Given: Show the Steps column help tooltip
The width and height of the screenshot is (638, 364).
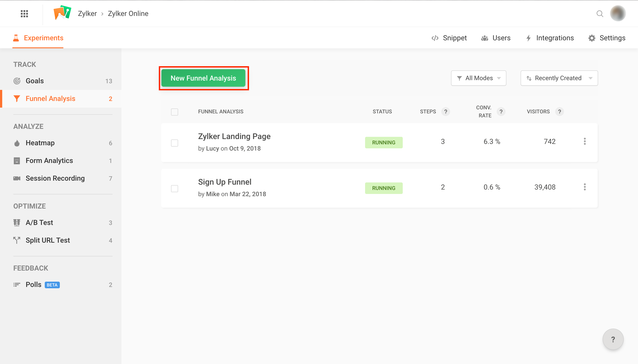Looking at the screenshot, I should tap(445, 112).
